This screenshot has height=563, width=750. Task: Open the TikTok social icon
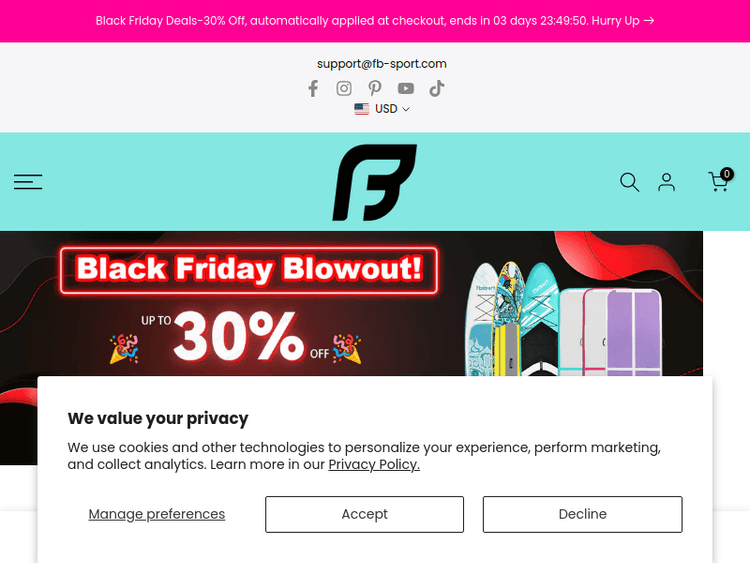(x=436, y=88)
